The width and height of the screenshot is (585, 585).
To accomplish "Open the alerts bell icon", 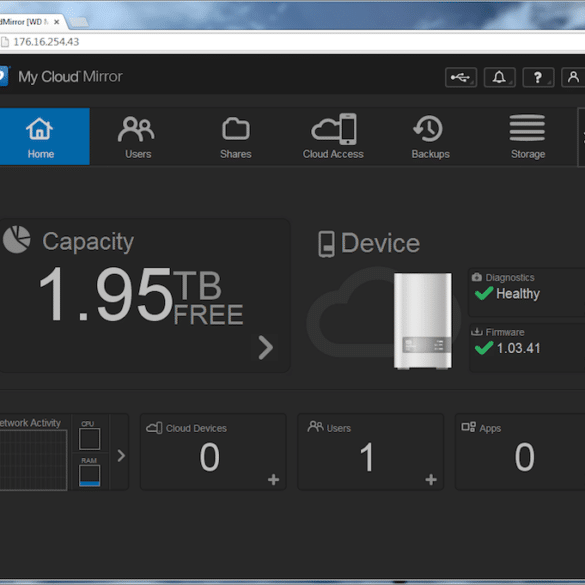I will coord(500,78).
